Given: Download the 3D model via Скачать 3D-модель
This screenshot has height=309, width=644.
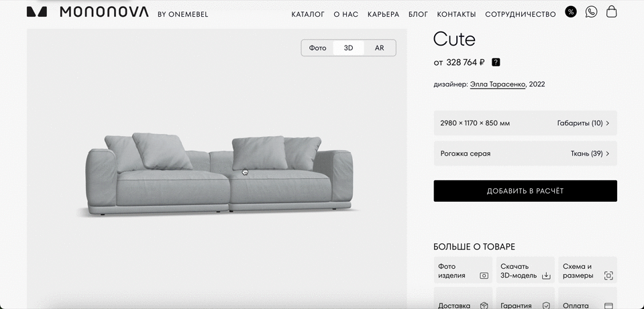Looking at the screenshot, I should pos(525,270).
